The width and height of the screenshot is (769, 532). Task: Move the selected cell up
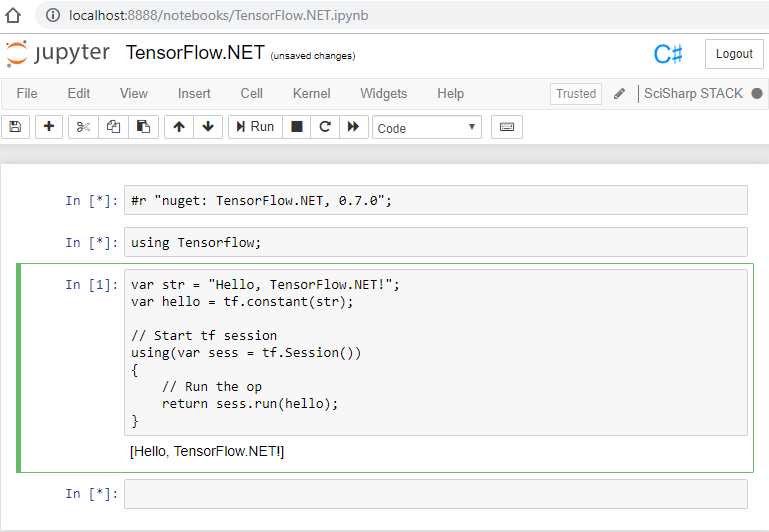point(179,127)
